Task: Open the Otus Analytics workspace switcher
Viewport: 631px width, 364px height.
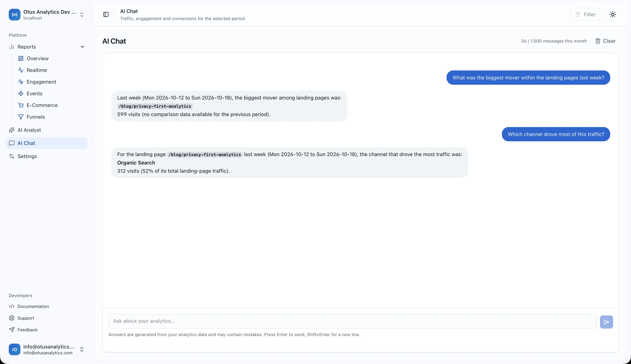Action: tap(47, 15)
